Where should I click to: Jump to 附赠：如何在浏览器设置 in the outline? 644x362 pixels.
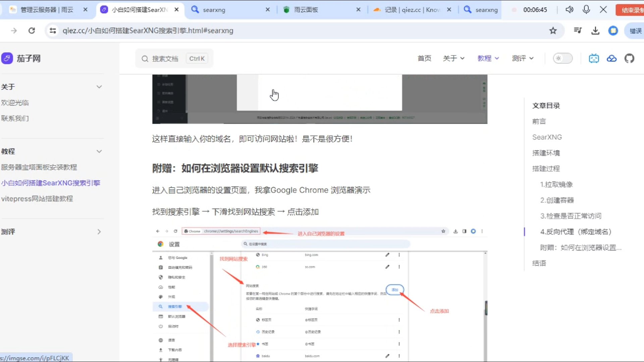coord(581,247)
